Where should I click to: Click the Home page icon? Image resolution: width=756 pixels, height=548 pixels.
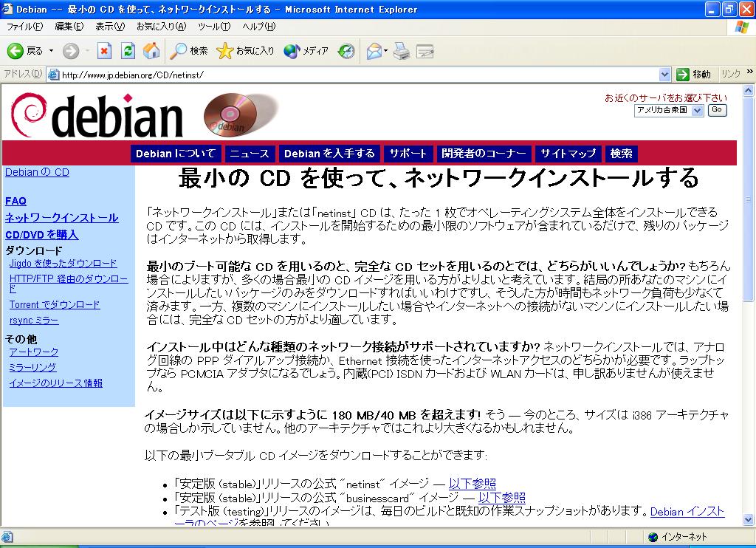[x=151, y=51]
